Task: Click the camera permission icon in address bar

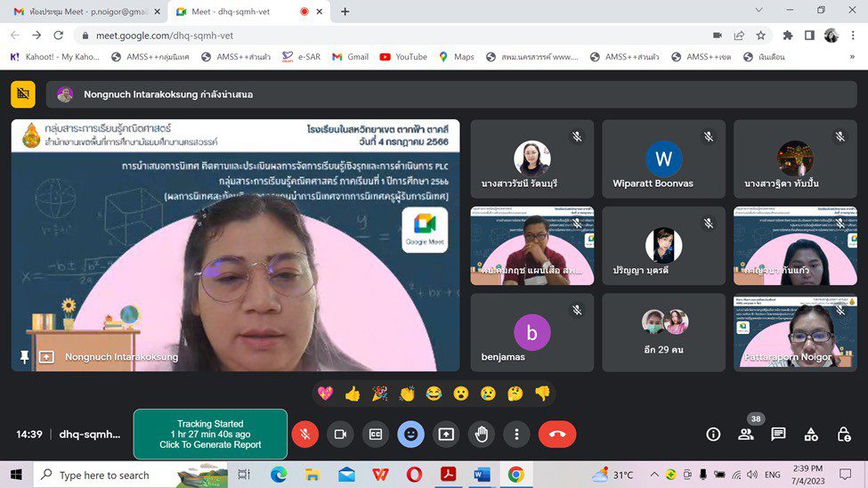Action: tap(718, 36)
